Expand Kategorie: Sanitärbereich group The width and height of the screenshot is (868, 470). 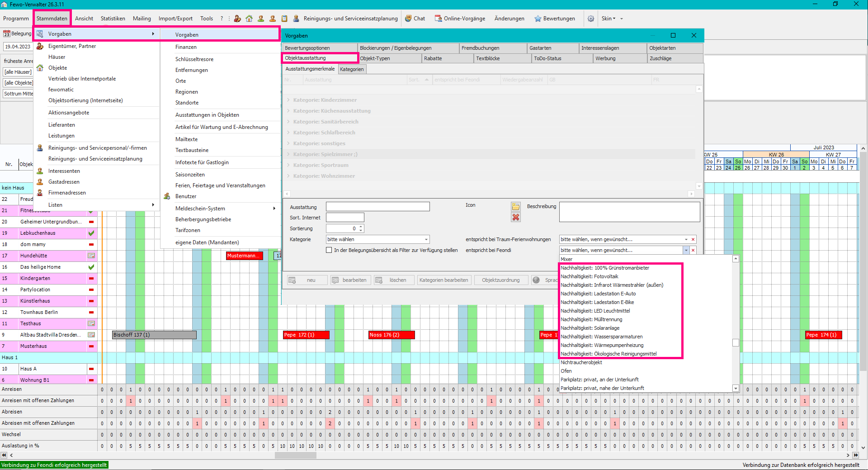pos(288,122)
